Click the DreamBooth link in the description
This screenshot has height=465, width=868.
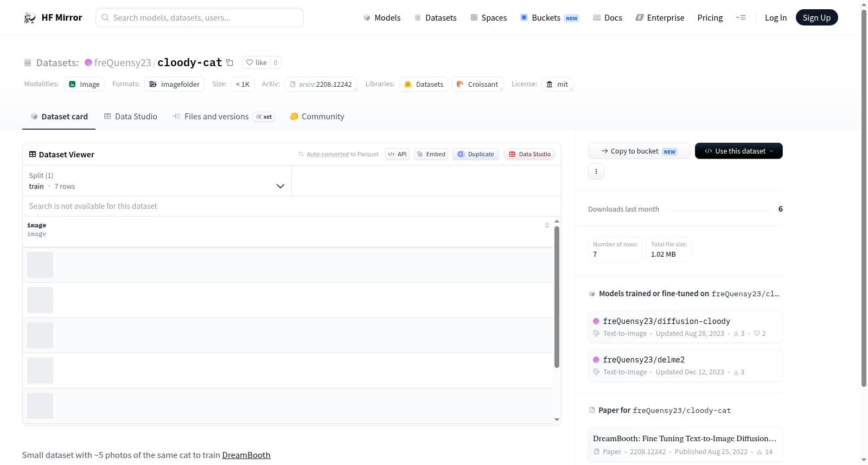246,455
